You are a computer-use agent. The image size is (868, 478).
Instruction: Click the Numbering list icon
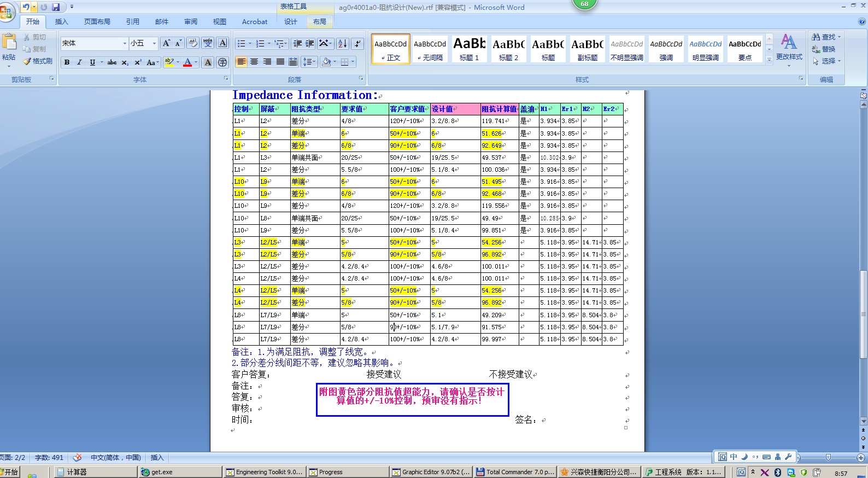260,43
